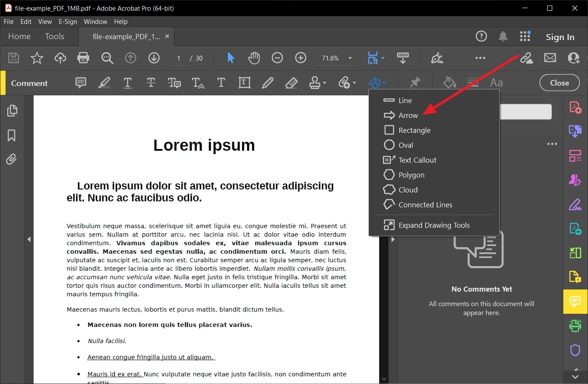Select the Sticky Note comment tool
This screenshot has width=588, height=384.
pos(80,83)
